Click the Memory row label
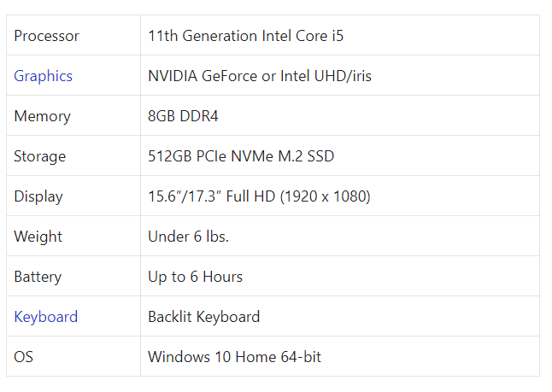Image resolution: width=552 pixels, height=392 pixels. point(42,116)
